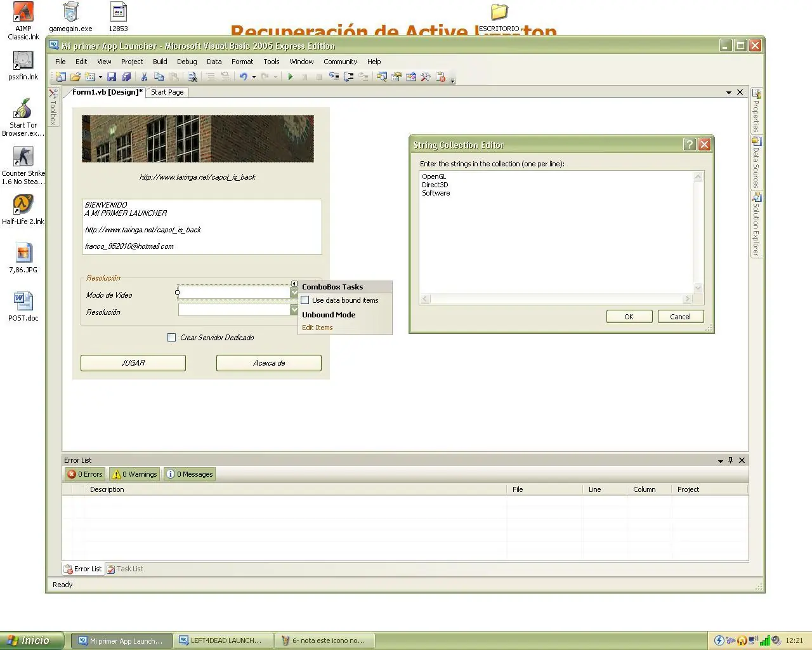The height and width of the screenshot is (650, 812).
Task: Open the File menu
Action: [60, 62]
